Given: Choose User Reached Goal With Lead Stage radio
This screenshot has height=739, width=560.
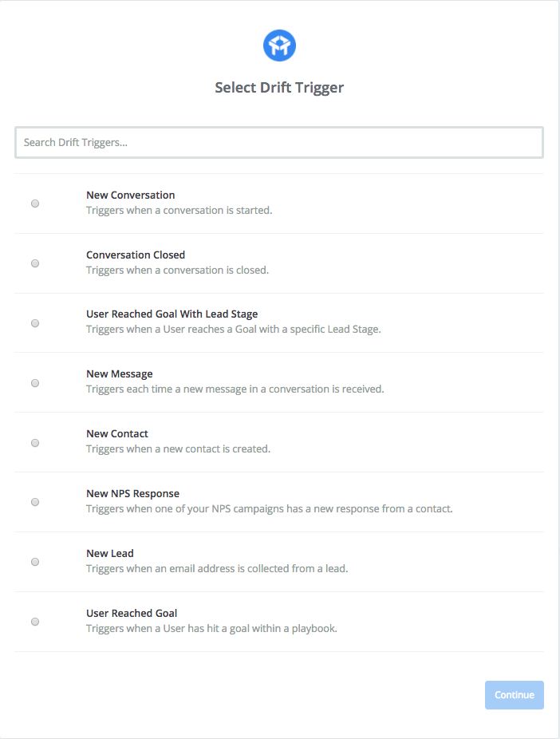Looking at the screenshot, I should (x=35, y=323).
